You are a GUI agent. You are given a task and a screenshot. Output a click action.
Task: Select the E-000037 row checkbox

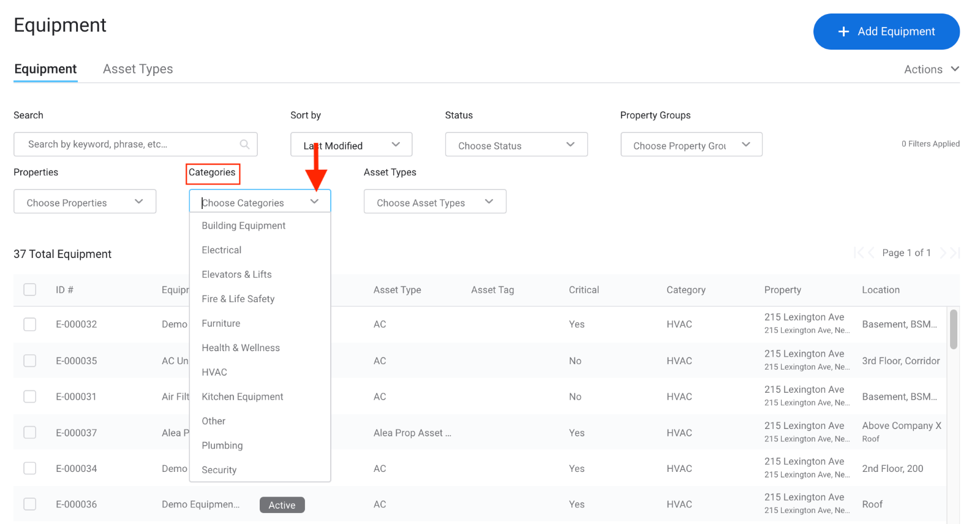(30, 433)
